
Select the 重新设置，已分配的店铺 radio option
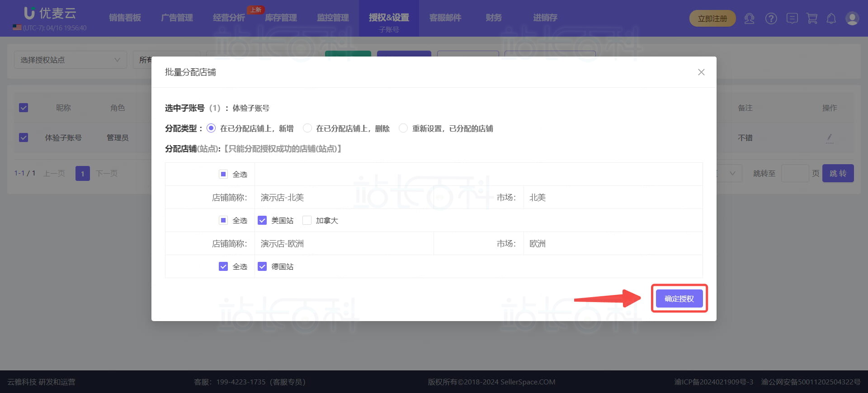(403, 128)
